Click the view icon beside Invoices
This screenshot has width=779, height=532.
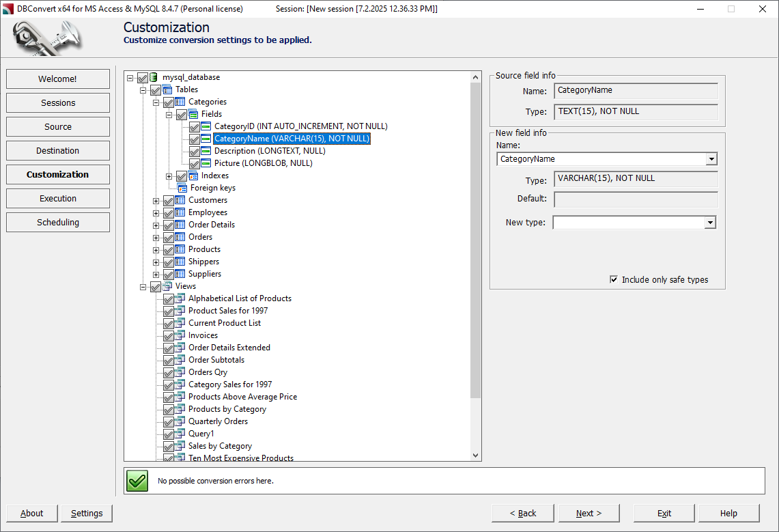(x=180, y=335)
